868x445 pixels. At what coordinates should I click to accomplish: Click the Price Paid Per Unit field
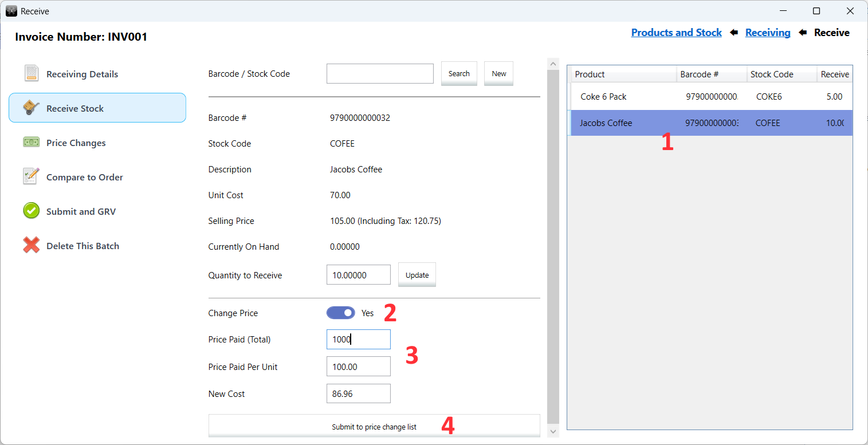click(359, 367)
